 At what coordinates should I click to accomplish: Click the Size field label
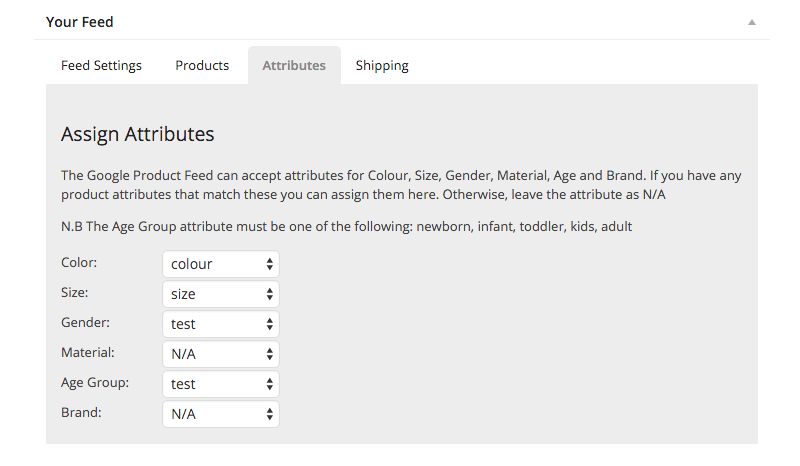coord(74,292)
